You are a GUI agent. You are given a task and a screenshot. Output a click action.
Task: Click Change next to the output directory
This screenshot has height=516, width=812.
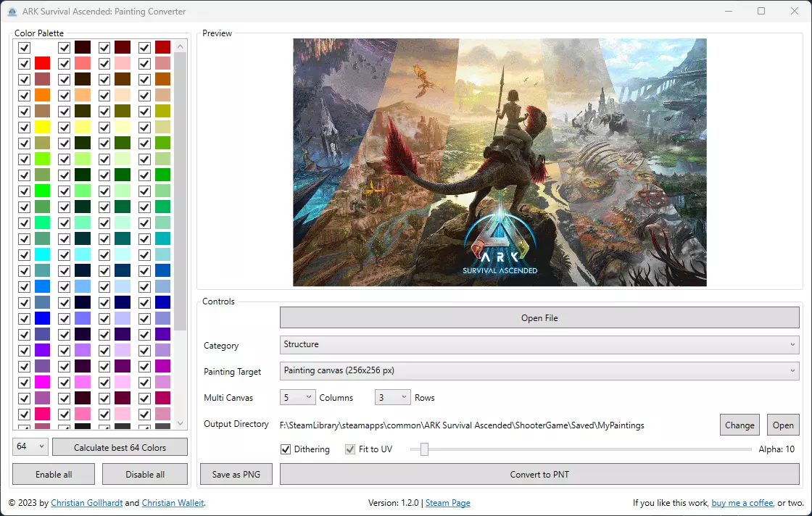(x=739, y=425)
